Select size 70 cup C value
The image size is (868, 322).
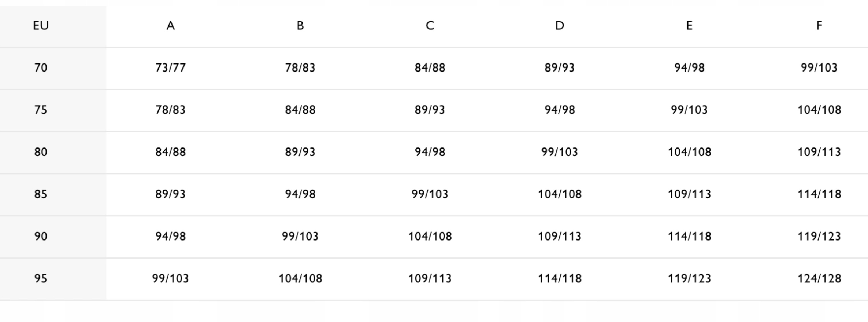pos(430,68)
